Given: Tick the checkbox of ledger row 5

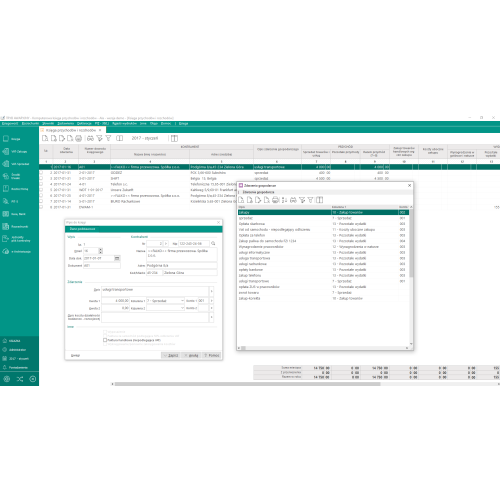Looking at the screenshot, I should pos(41,190).
